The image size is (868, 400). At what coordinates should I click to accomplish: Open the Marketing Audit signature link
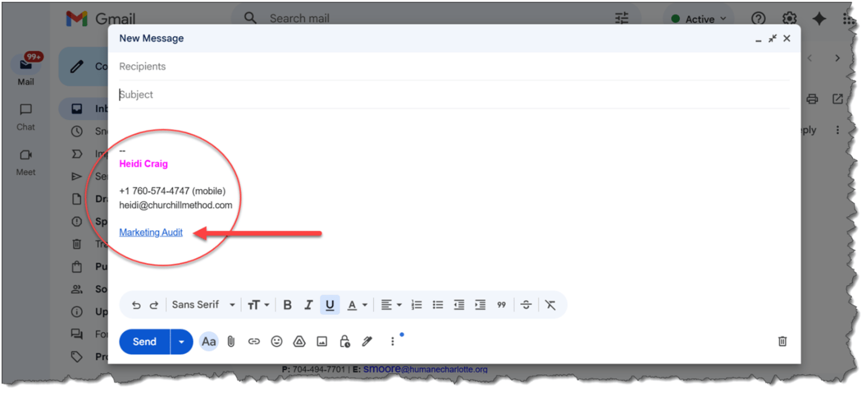(151, 232)
